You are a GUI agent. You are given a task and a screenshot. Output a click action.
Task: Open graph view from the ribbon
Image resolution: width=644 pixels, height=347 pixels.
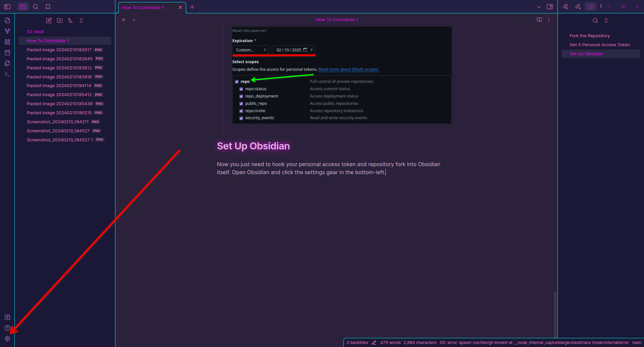click(7, 31)
